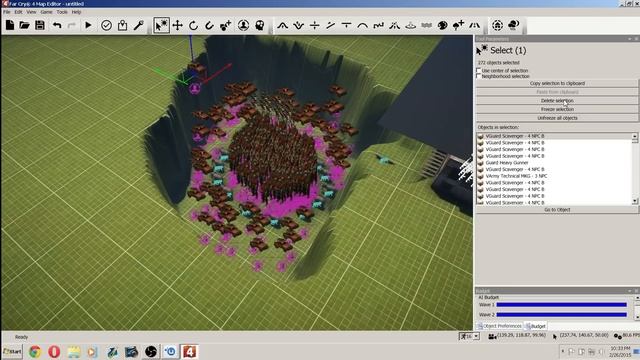Click the Far Cry 4 editor taskbar icon

click(189, 351)
